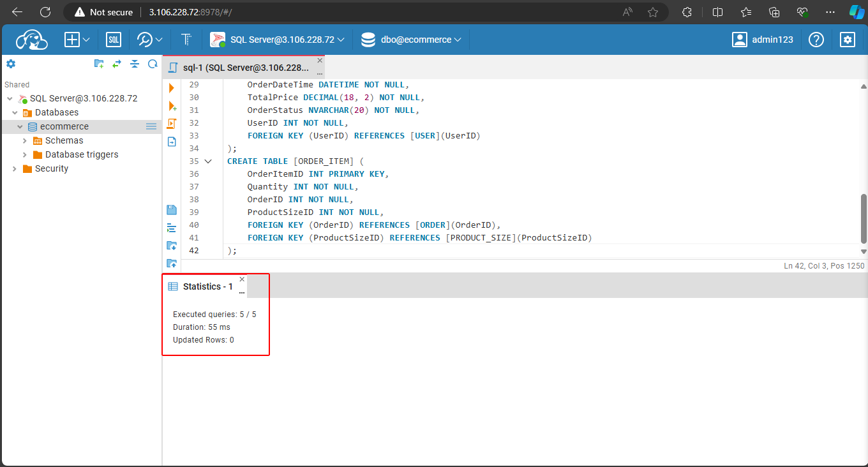Open the admin123 user menu
The image size is (868, 467).
763,40
